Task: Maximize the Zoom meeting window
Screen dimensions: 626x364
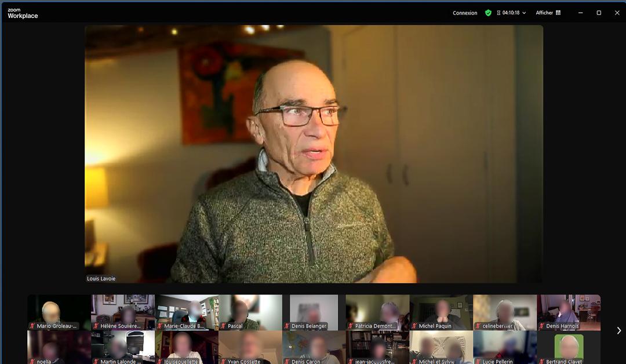Action: point(599,13)
